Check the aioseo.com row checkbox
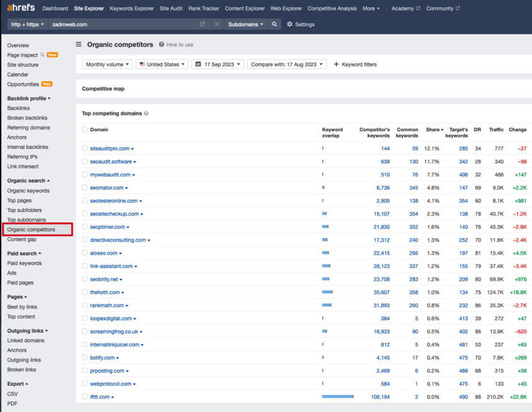This screenshot has height=412, width=532. 85,253
